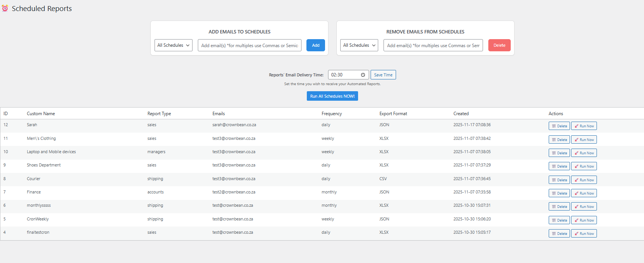Click the Add button for emails
This screenshot has width=644, height=263.
pos(316,45)
